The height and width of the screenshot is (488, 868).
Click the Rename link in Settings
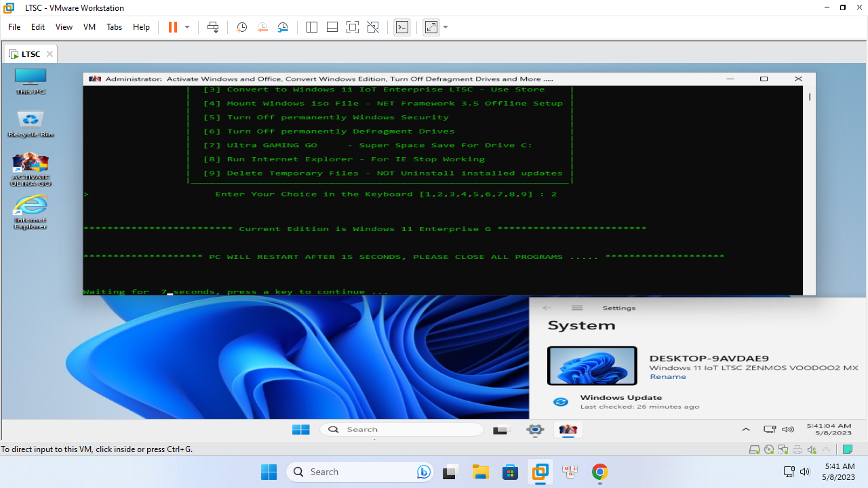[x=668, y=377]
